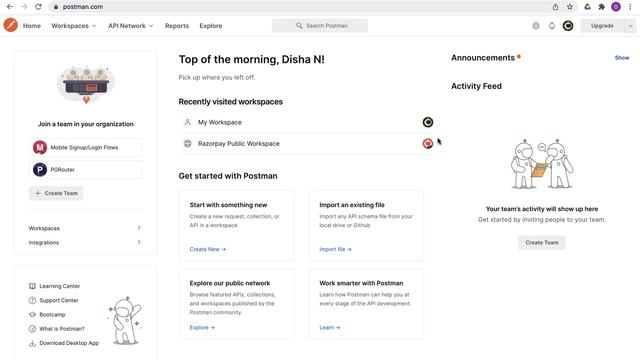Click the Explore link in public network card
This screenshot has height=360, width=640.
[x=202, y=327]
